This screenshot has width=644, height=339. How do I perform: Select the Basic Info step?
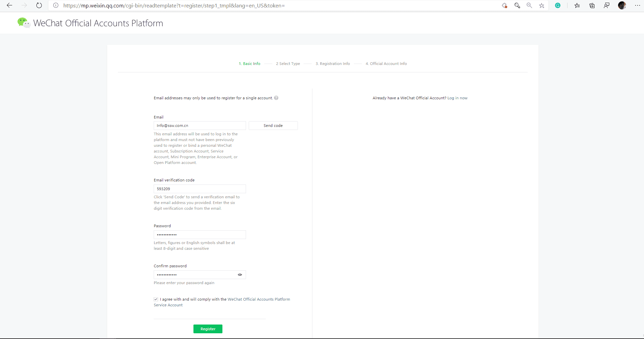coord(250,64)
